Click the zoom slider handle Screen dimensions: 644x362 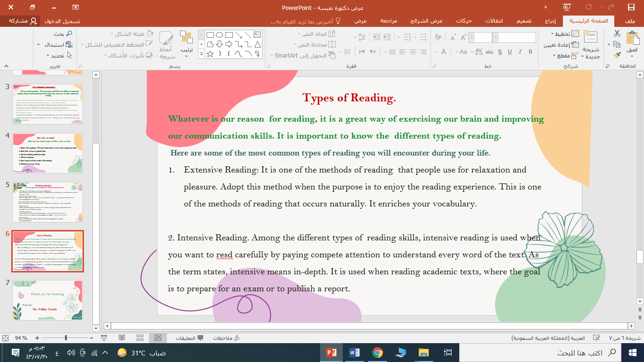[x=66, y=338]
